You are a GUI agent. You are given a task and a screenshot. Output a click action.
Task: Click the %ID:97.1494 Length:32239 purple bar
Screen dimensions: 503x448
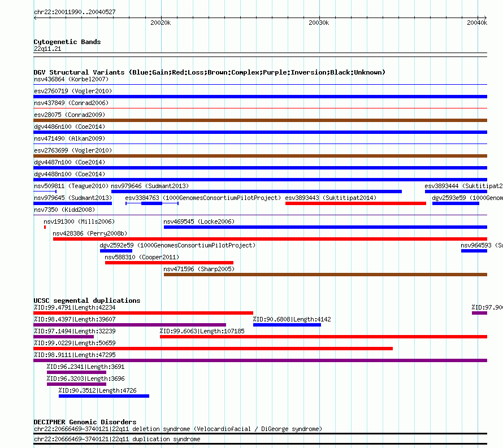[63, 337]
